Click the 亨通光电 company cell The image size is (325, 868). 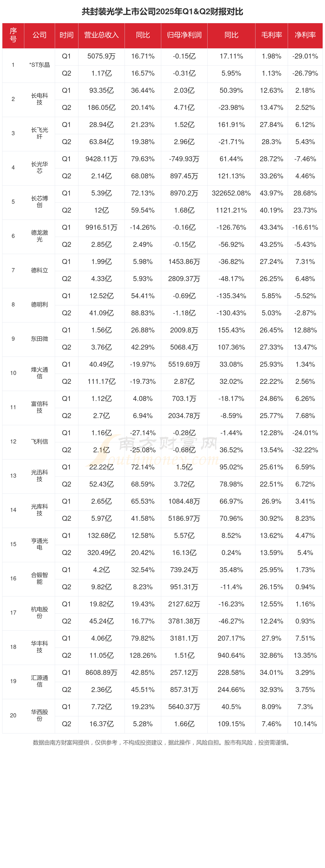coord(39,544)
